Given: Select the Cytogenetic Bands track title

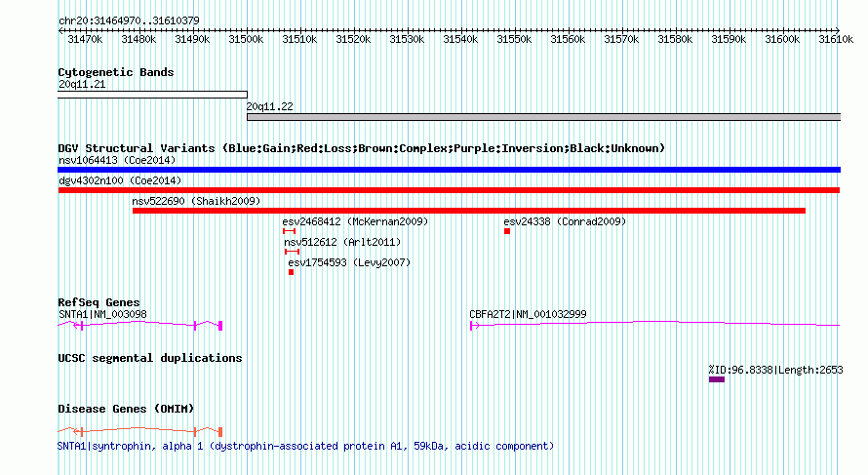Looking at the screenshot, I should (116, 72).
